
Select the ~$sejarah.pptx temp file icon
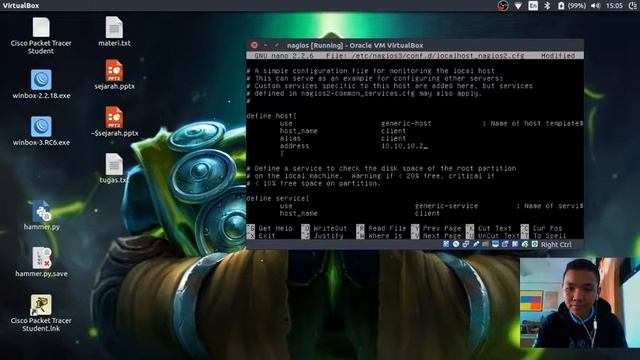click(114, 122)
